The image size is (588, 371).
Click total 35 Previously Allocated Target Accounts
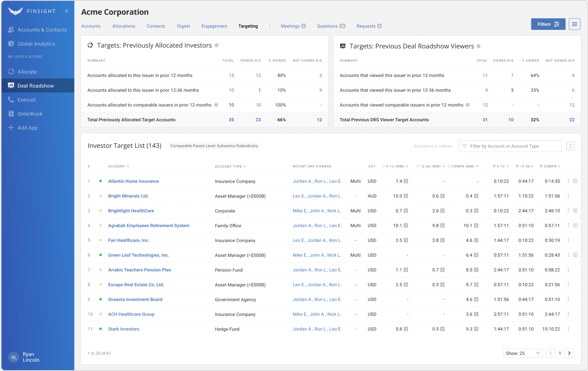(x=231, y=120)
